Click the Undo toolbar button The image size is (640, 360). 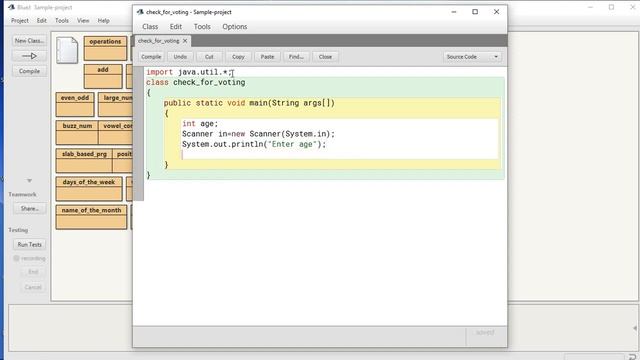click(180, 57)
